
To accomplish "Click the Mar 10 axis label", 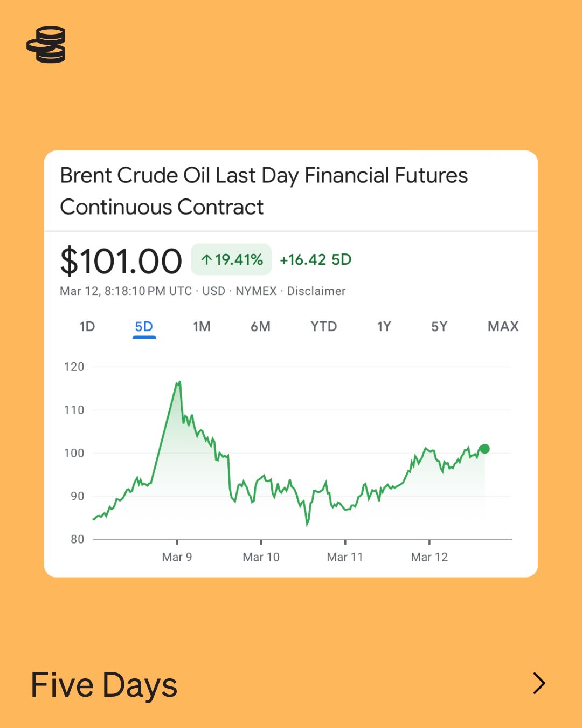I will (x=261, y=557).
